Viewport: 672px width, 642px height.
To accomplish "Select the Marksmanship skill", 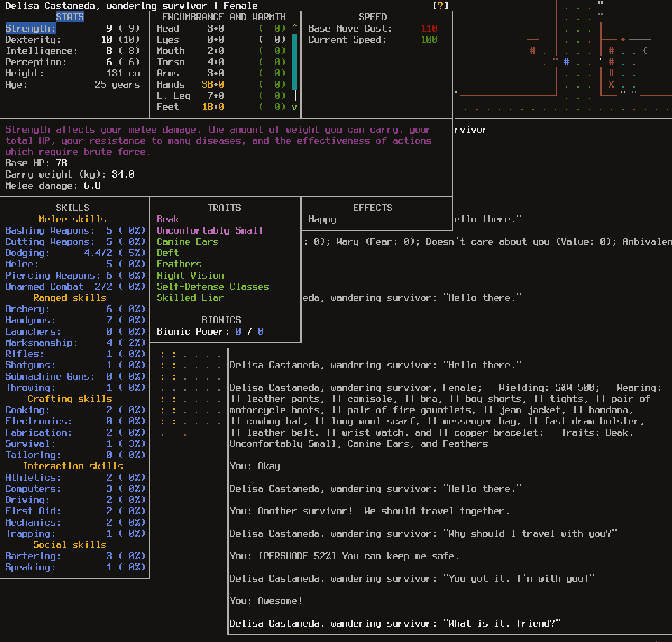I will (75, 342).
